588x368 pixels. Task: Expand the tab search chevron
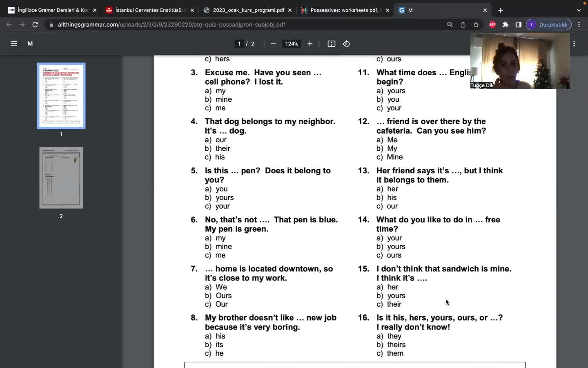pos(579,10)
